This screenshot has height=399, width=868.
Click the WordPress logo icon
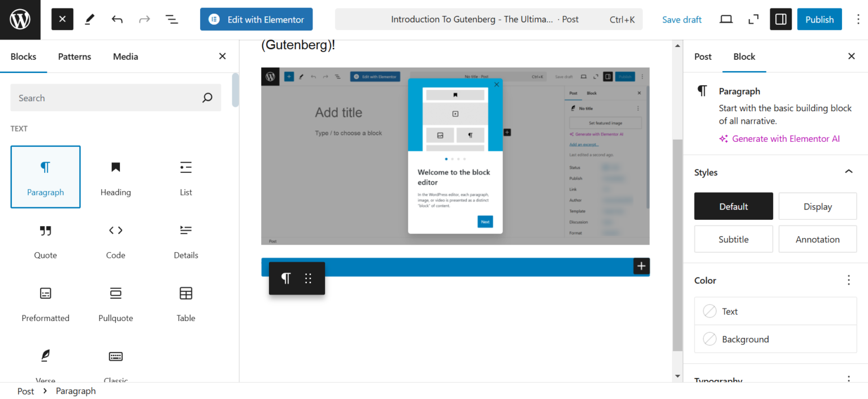(x=20, y=19)
